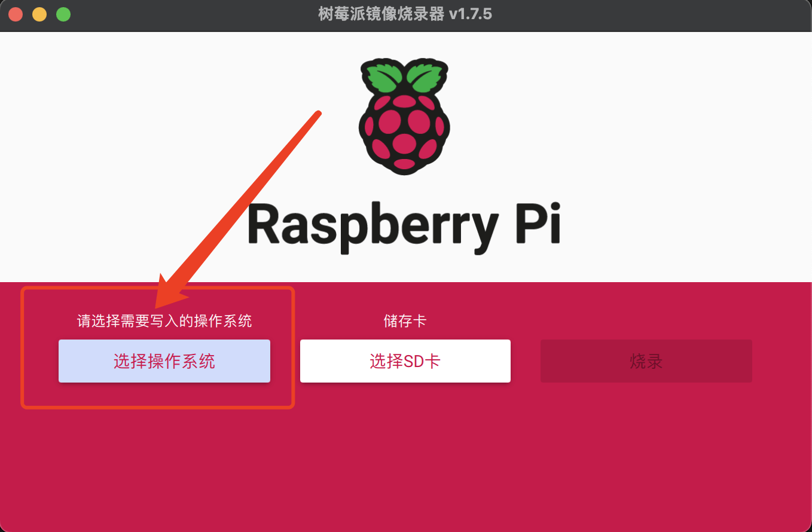This screenshot has height=532, width=812.
Task: Open the 选择操作系统 operating system chooser
Action: [164, 361]
